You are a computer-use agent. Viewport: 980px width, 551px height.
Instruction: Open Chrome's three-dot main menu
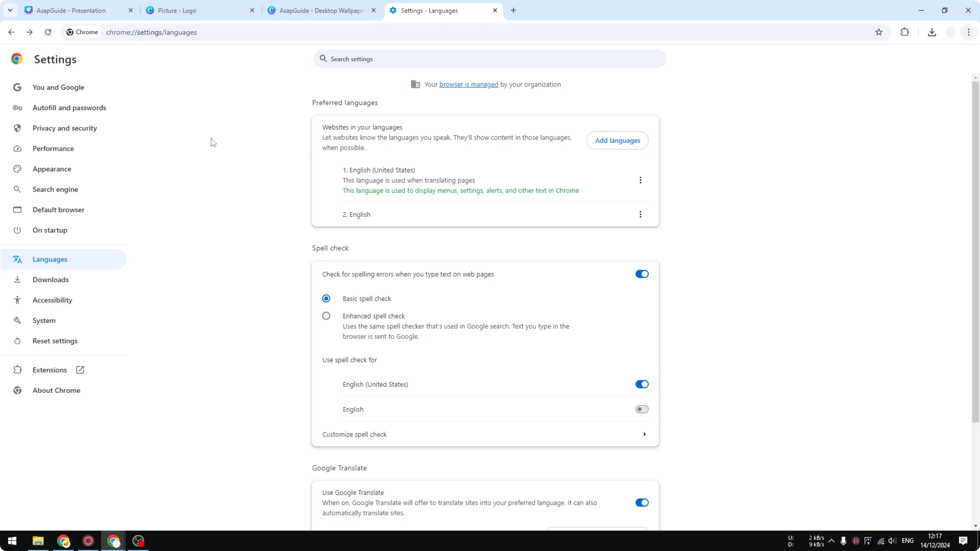(969, 32)
